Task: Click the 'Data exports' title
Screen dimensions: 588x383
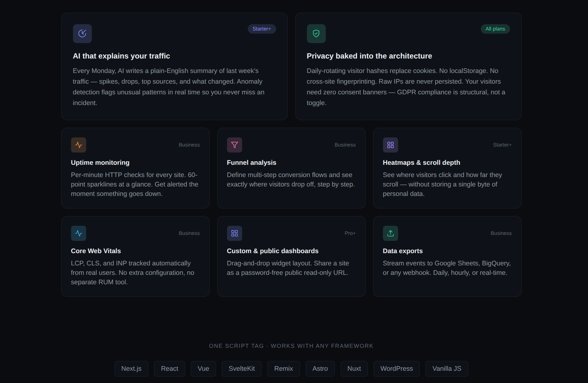Action: [403, 251]
